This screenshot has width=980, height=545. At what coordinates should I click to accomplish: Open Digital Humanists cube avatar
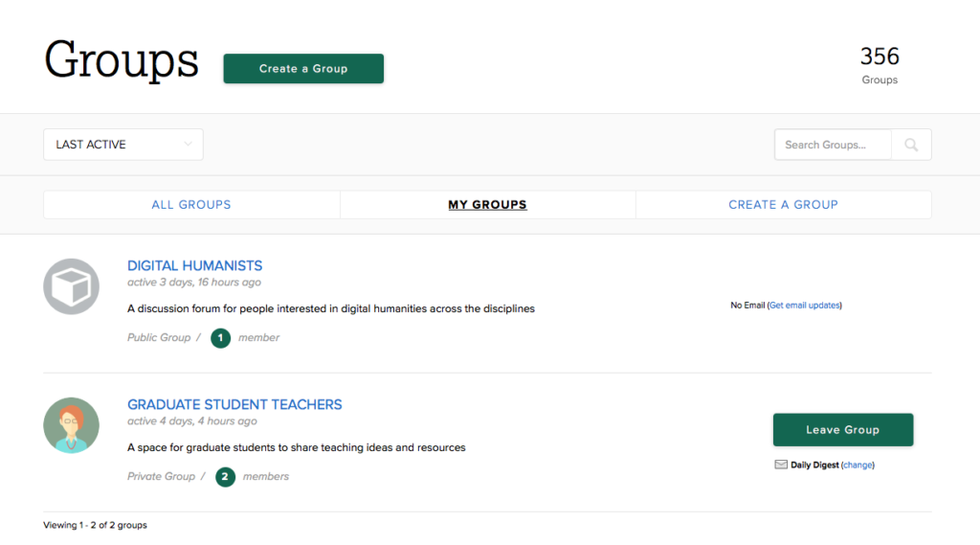pyautogui.click(x=72, y=286)
